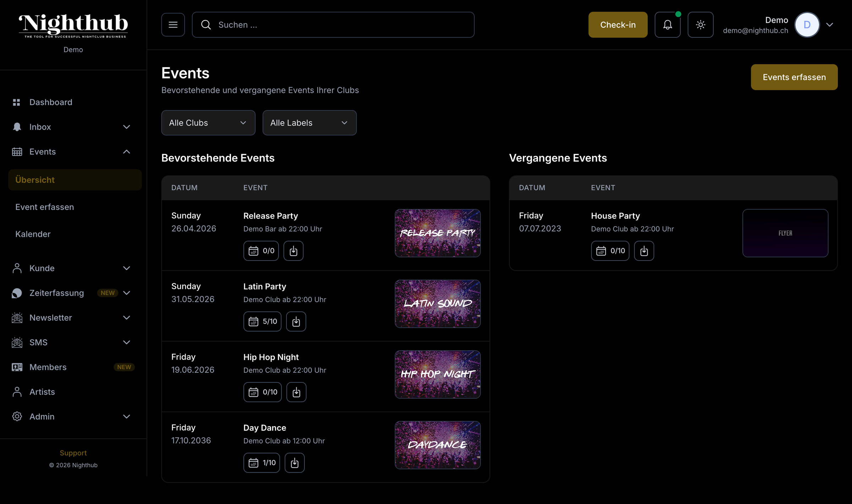Open the 1/10 calendar button for Day Dance

click(262, 463)
